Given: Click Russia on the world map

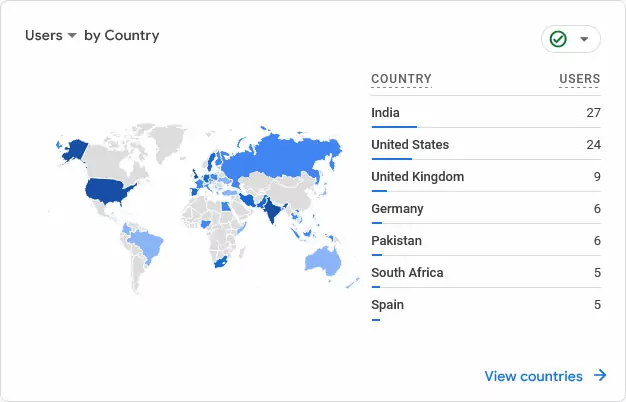Looking at the screenshot, I should click(x=275, y=160).
